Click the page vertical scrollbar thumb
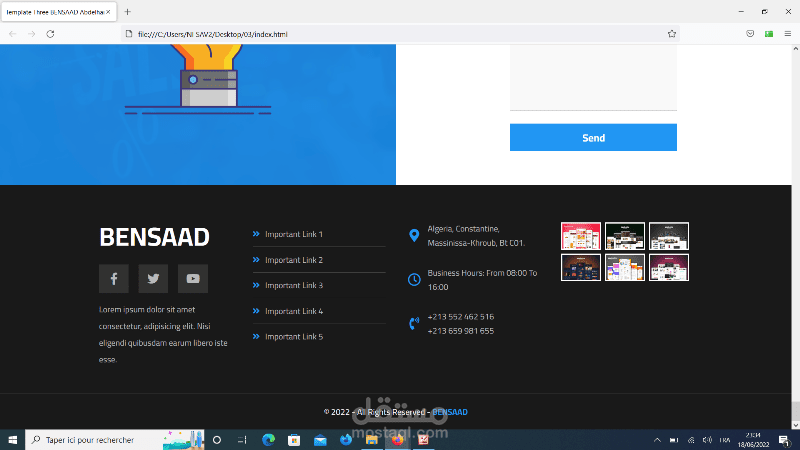The height and width of the screenshot is (450, 800). 795,410
